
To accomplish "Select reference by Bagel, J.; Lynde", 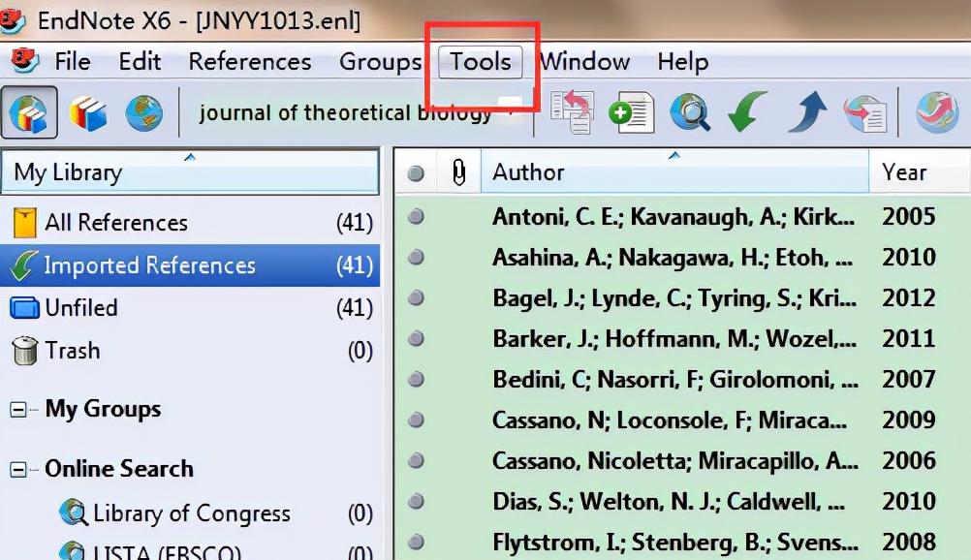I will pyautogui.click(x=674, y=298).
